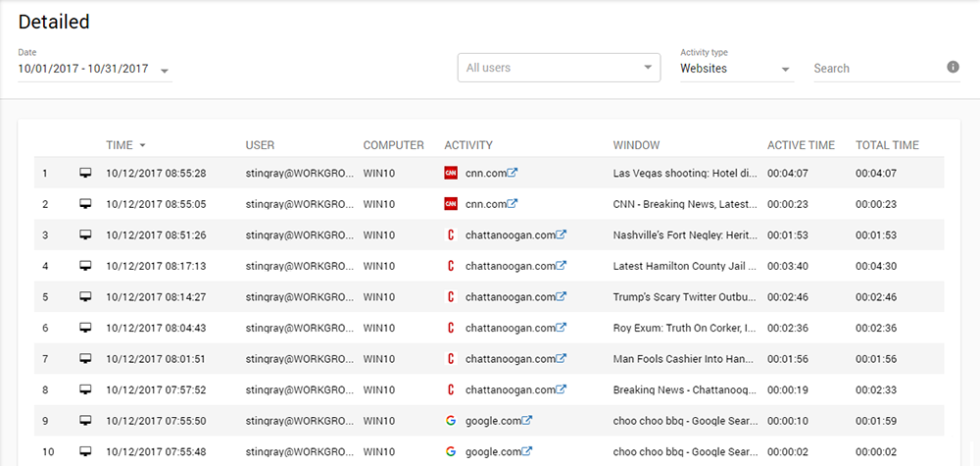Click the info icon beside the Search field
This screenshot has height=466, width=980.
point(953,67)
